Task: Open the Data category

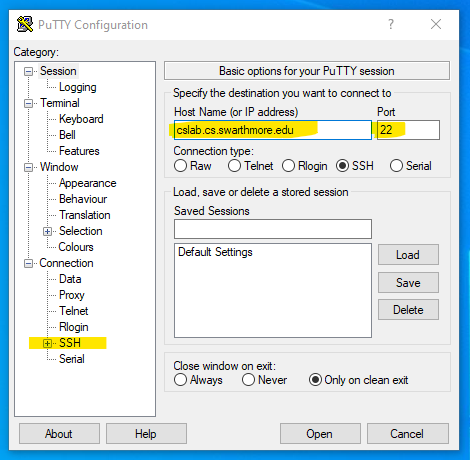Action: pyautogui.click(x=70, y=279)
